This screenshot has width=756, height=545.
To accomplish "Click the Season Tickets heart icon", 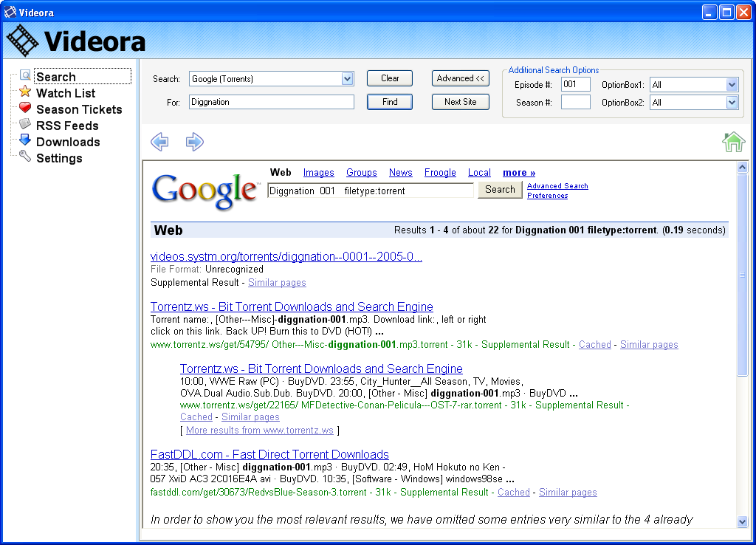I will tap(25, 108).
